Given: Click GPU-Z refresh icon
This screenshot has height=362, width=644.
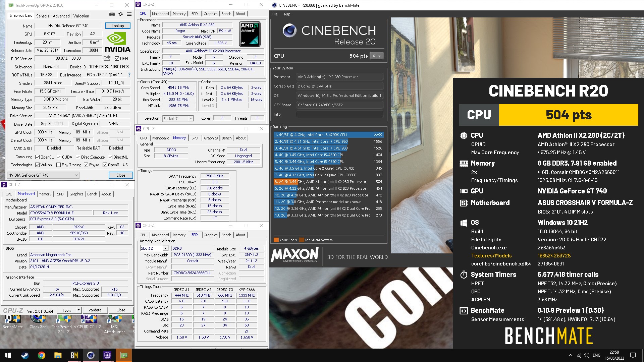Looking at the screenshot, I should 120,14.
